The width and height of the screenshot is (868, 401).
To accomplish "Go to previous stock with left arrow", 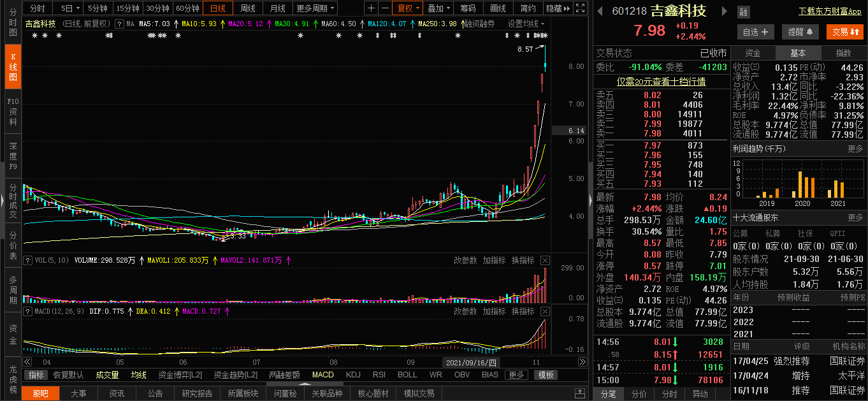I will tap(602, 11).
